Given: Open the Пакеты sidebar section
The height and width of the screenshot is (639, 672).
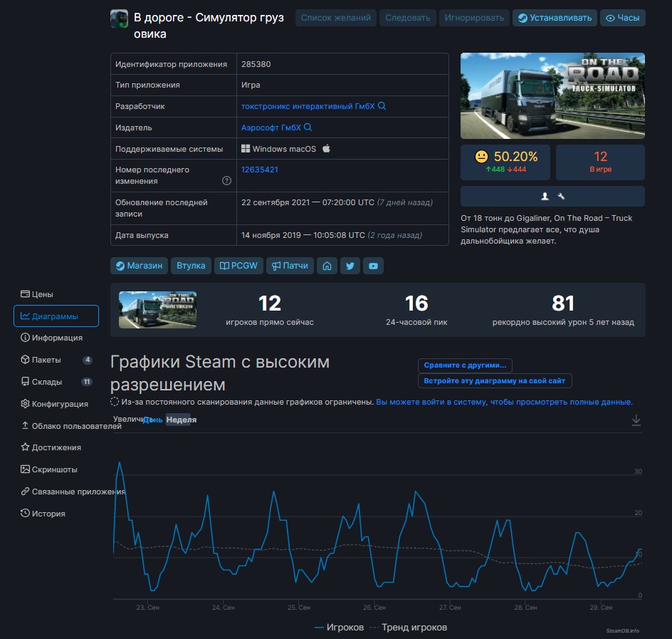Looking at the screenshot, I should pos(56,360).
